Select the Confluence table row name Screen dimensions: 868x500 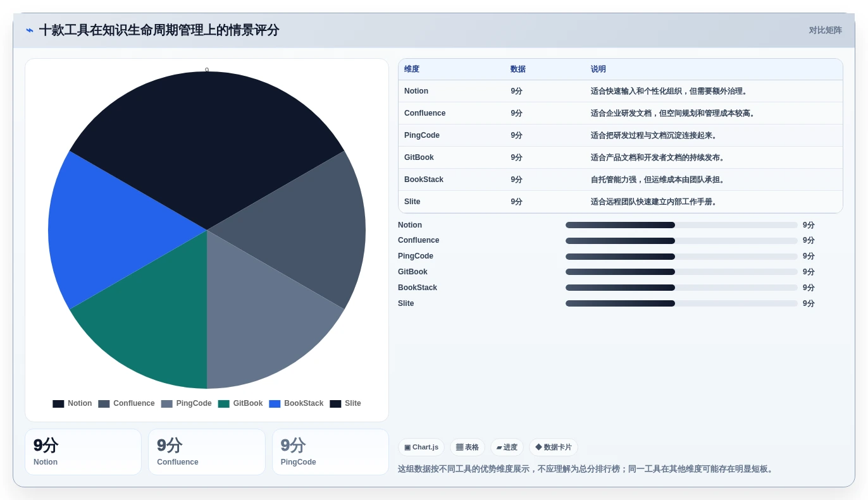[x=425, y=113]
